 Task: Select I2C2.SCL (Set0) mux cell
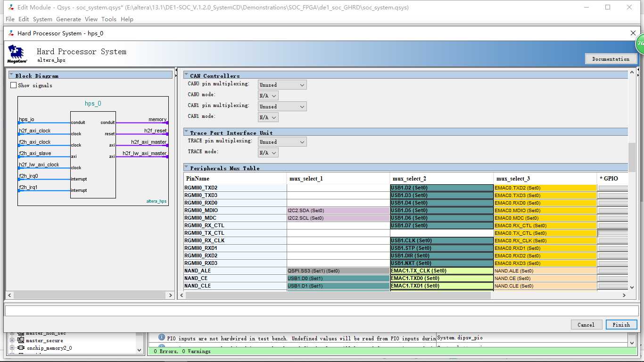click(x=339, y=218)
